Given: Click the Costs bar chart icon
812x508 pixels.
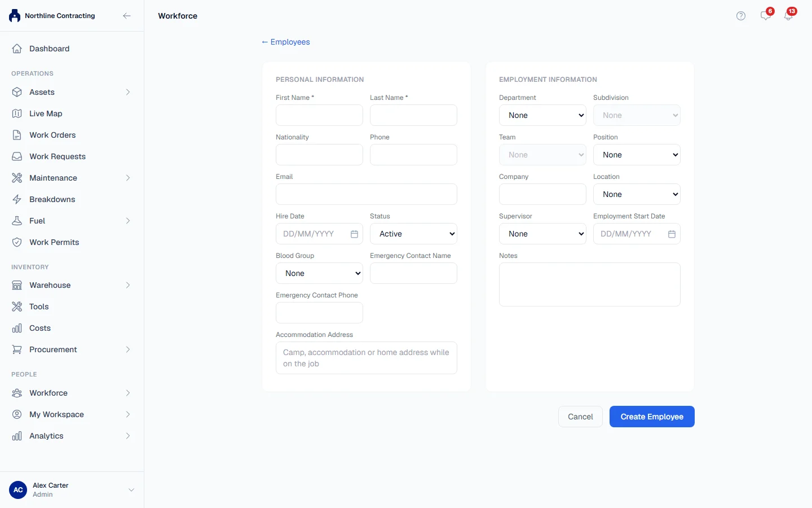Looking at the screenshot, I should point(17,328).
